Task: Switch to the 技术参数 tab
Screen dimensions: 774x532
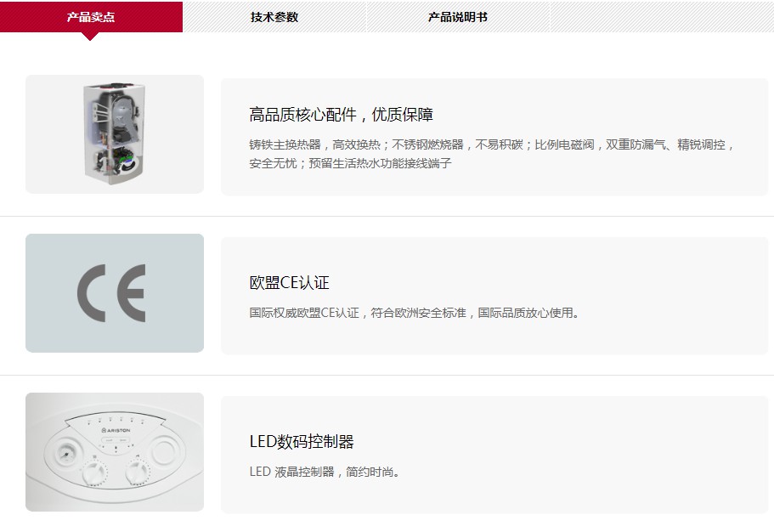Action: click(274, 17)
